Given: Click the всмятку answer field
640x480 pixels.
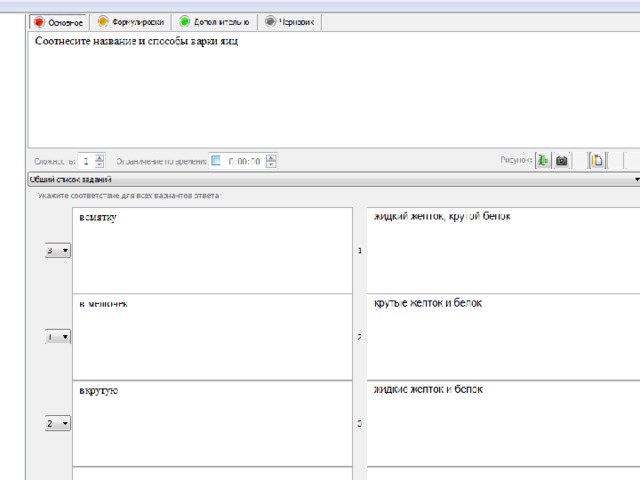Looking at the screenshot, I should (x=212, y=250).
